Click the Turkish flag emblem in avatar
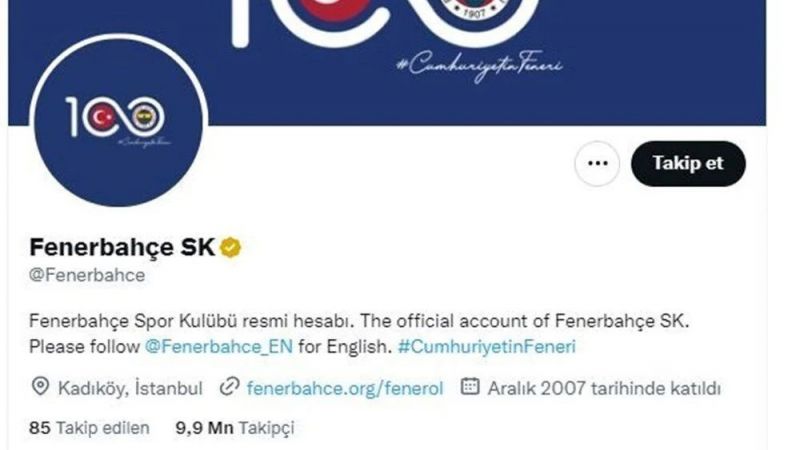800x450 pixels. 102,118
